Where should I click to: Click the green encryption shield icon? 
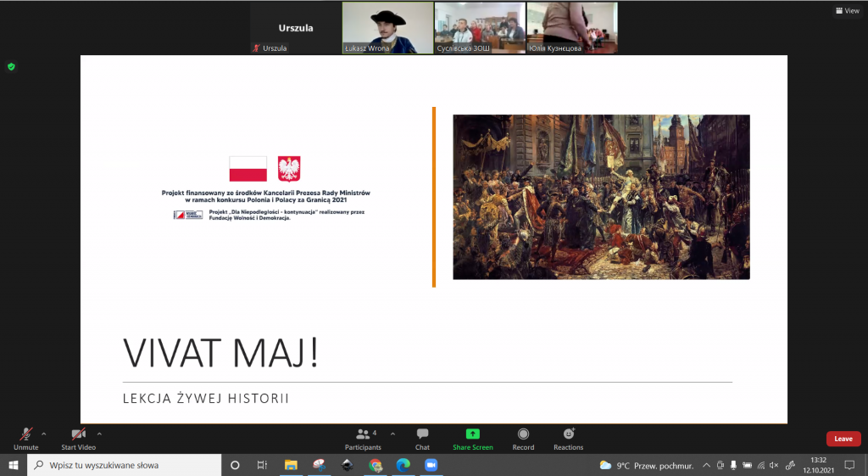point(11,66)
